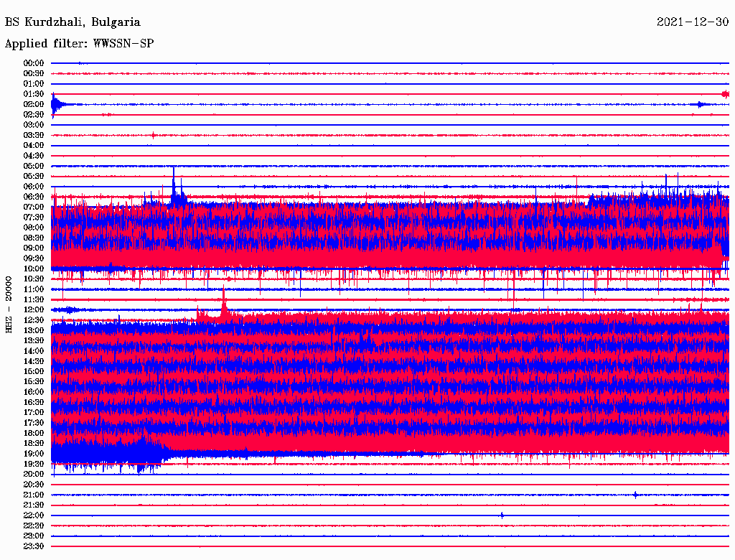Select the 16:30 time label
This screenshot has height=560, width=735.
pyautogui.click(x=34, y=403)
